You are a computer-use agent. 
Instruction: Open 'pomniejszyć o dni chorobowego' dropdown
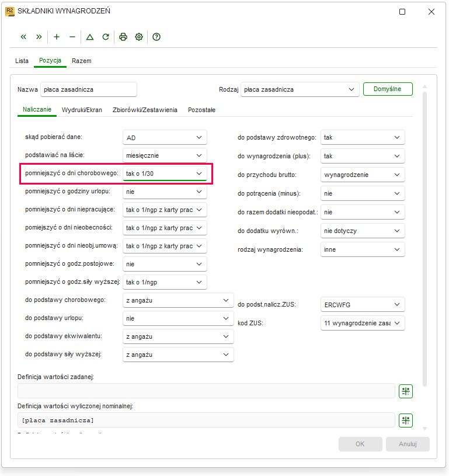pos(165,173)
